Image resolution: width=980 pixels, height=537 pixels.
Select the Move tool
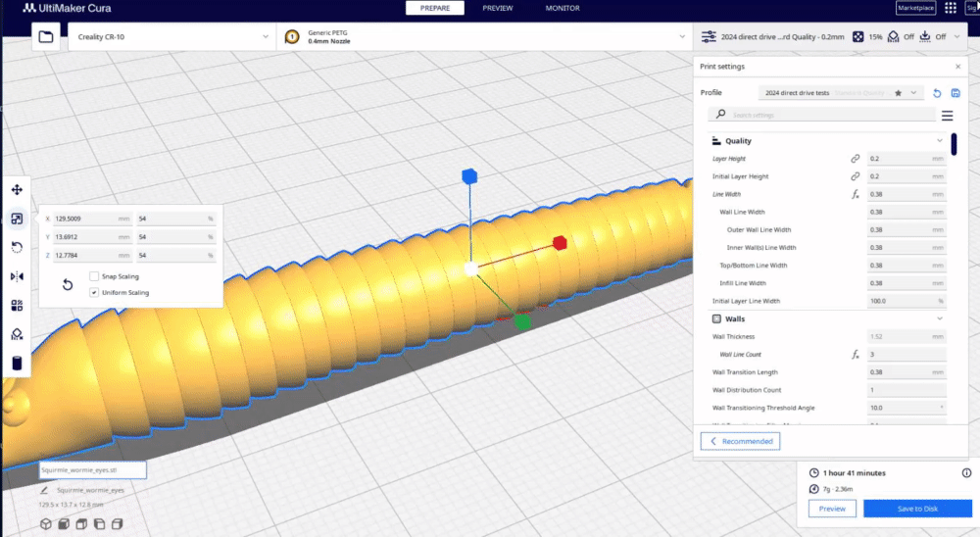(17, 189)
